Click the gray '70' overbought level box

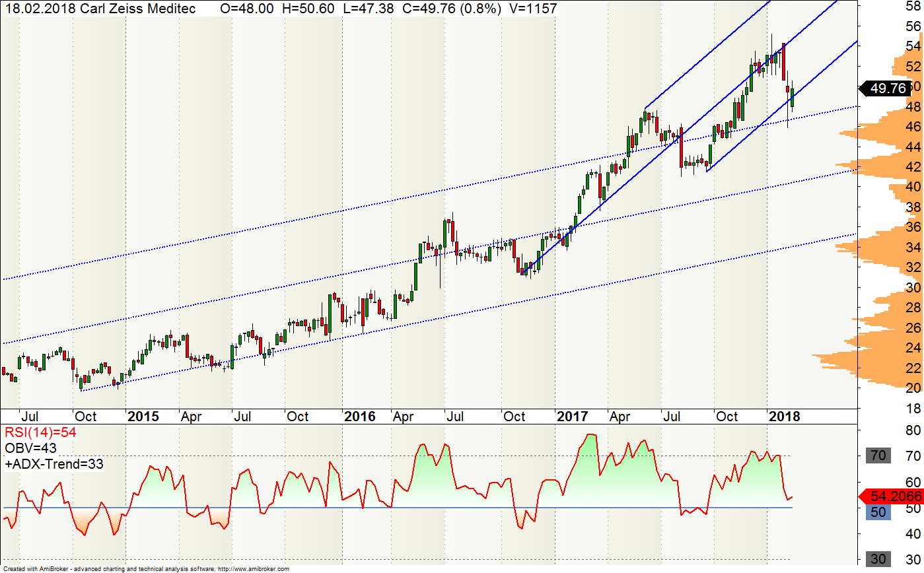coord(878,455)
